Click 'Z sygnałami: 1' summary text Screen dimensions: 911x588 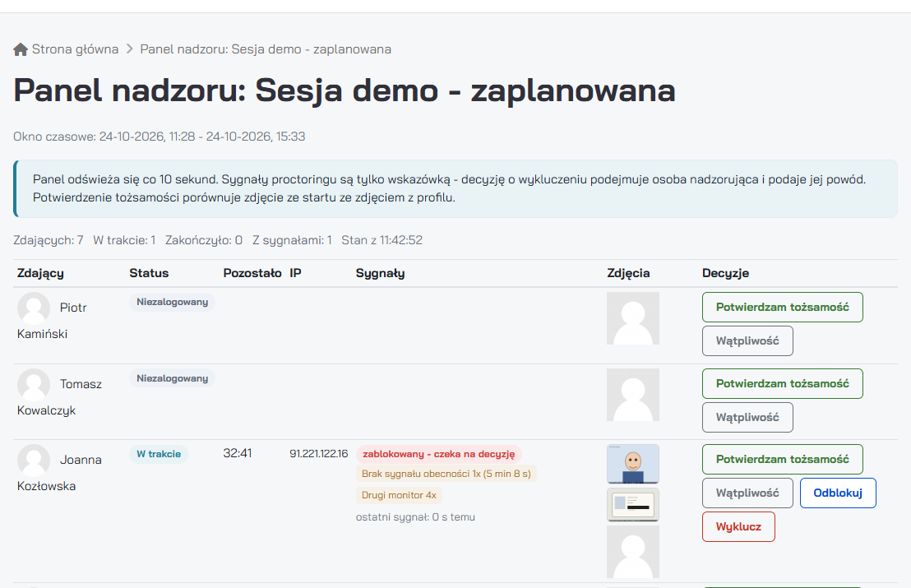tap(292, 240)
